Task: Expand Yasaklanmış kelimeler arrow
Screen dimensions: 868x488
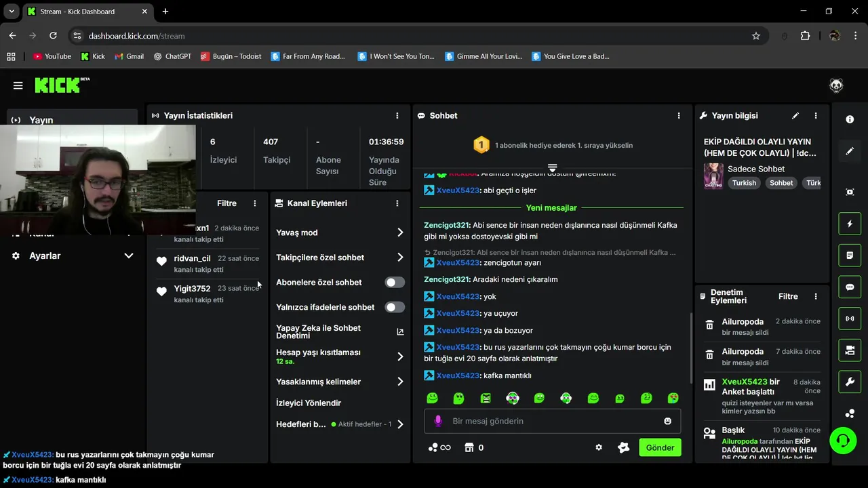Action: 400,382
